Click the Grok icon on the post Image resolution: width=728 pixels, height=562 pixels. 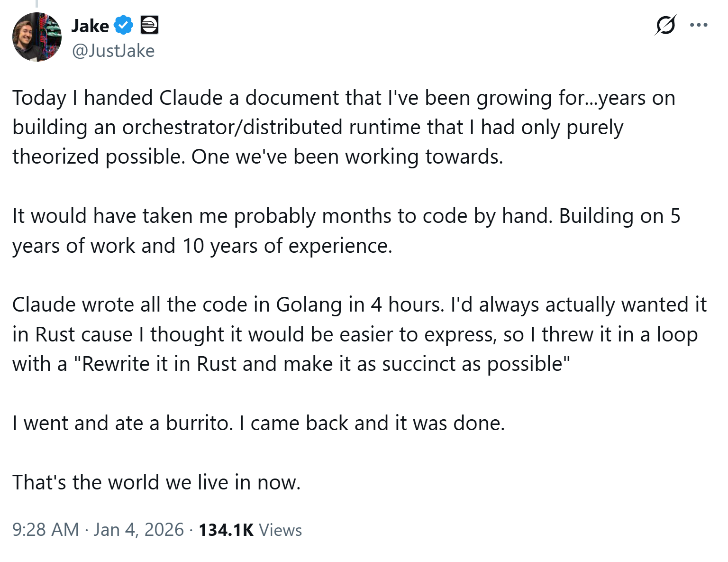pyautogui.click(x=665, y=25)
